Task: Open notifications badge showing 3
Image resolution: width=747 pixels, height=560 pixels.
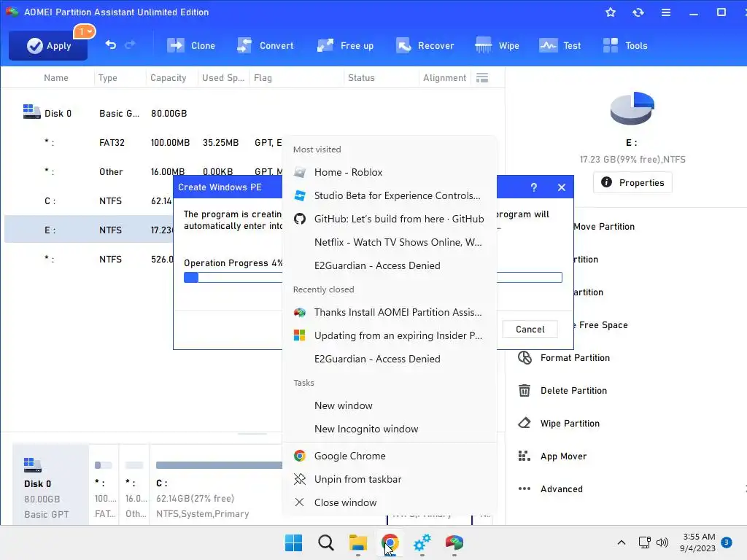Action: [727, 542]
